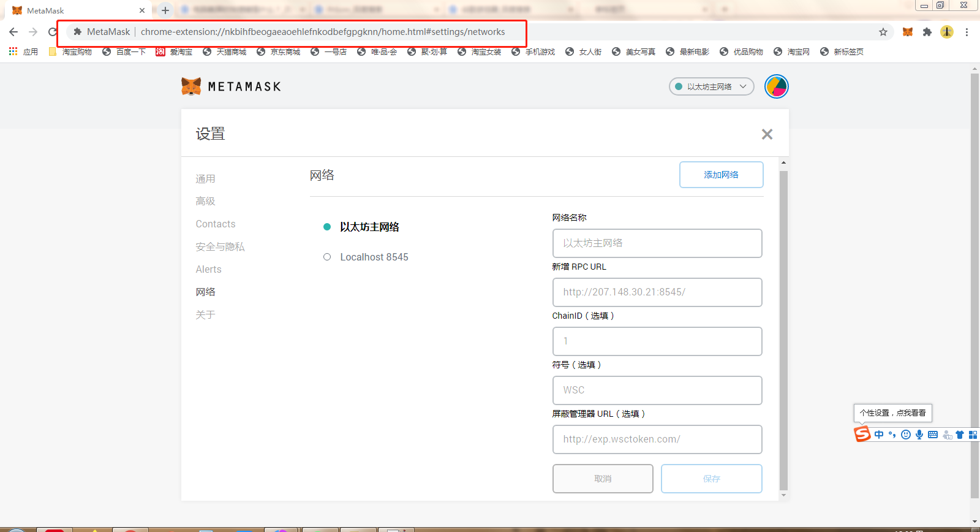Click Chrome profile avatar icon
The width and height of the screenshot is (980, 532).
pyautogui.click(x=947, y=32)
